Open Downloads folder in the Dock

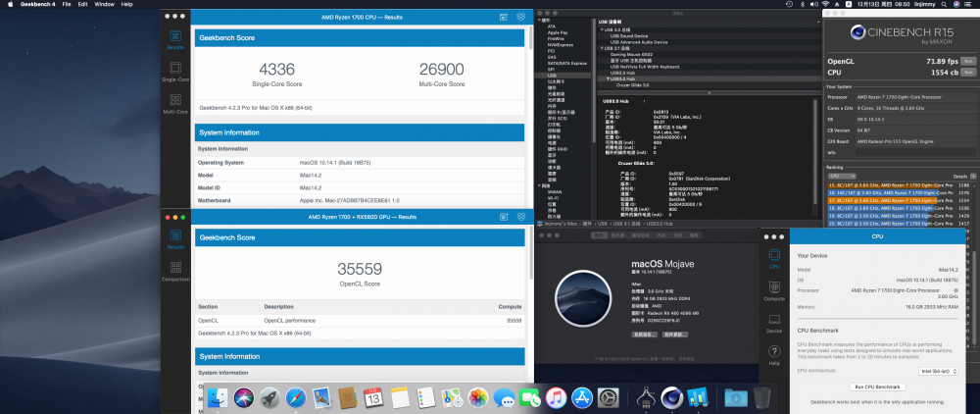(x=736, y=396)
